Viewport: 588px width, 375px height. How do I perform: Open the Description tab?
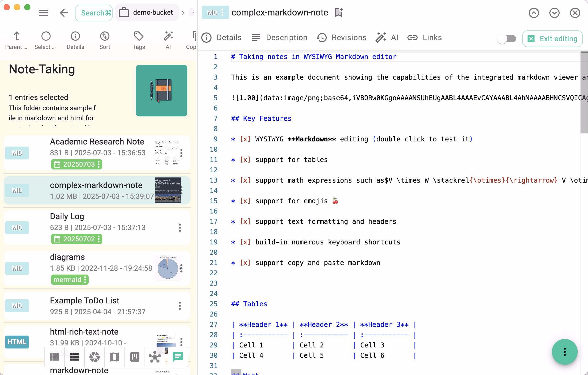(x=280, y=37)
